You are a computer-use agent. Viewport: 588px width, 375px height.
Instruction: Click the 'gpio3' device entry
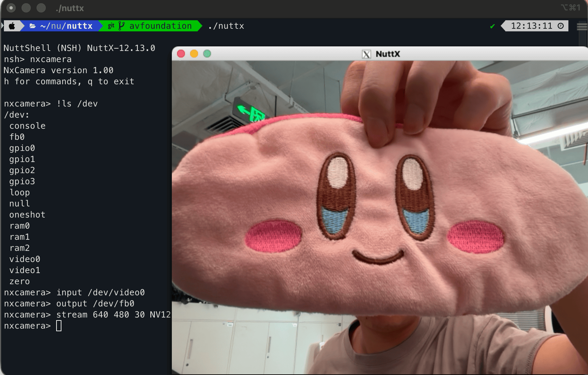pos(22,181)
